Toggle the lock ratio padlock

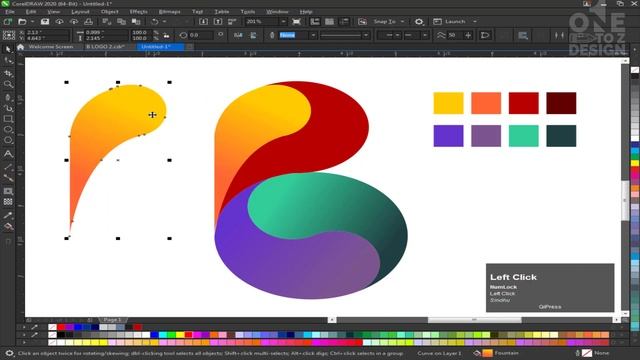(x=166, y=35)
